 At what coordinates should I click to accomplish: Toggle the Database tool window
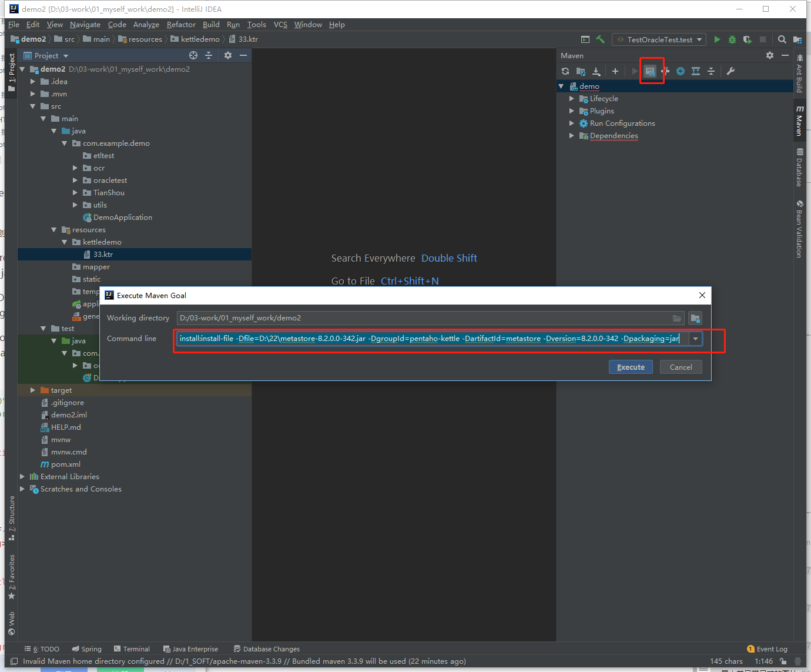point(800,168)
